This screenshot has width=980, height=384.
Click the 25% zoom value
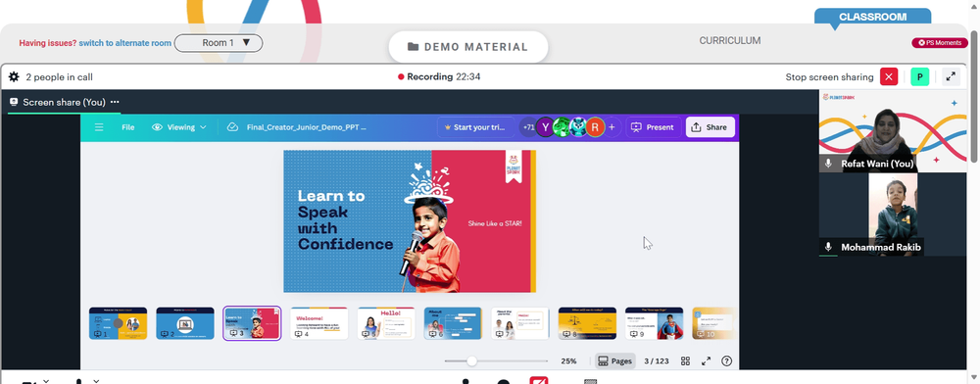[x=568, y=360]
